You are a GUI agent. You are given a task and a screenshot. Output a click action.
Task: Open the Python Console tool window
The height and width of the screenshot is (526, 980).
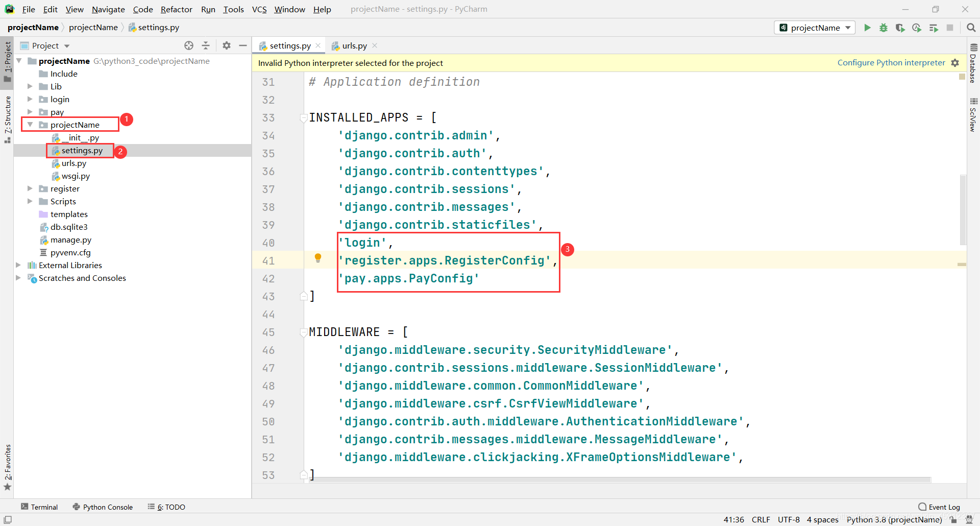pos(103,507)
